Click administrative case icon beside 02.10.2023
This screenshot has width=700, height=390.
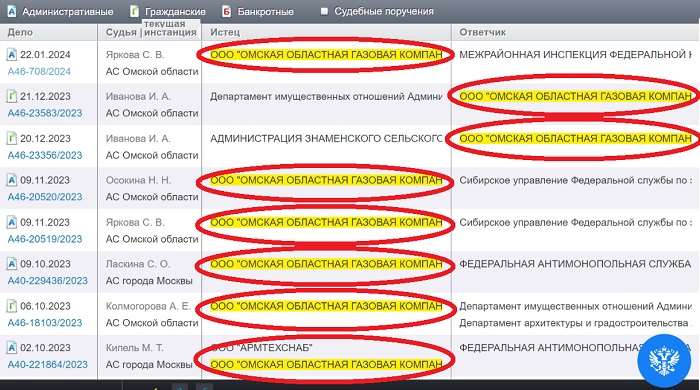(12, 348)
